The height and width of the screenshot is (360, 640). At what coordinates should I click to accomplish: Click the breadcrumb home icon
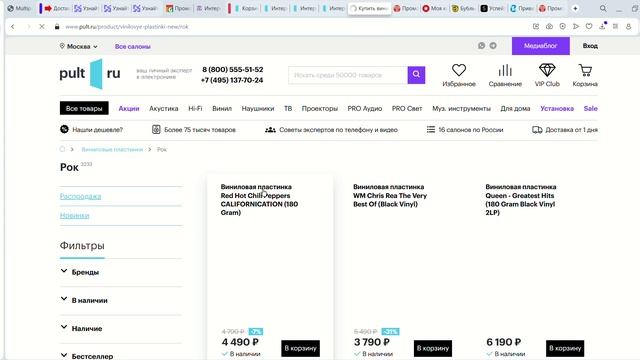click(62, 149)
